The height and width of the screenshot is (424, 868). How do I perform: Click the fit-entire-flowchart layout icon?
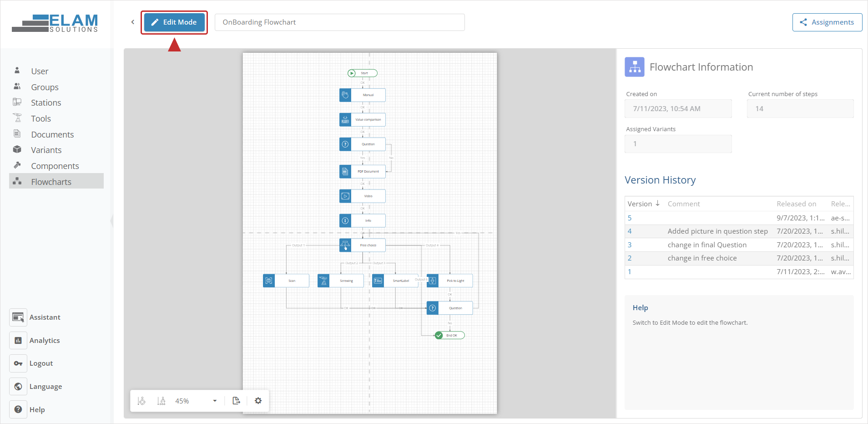click(141, 401)
